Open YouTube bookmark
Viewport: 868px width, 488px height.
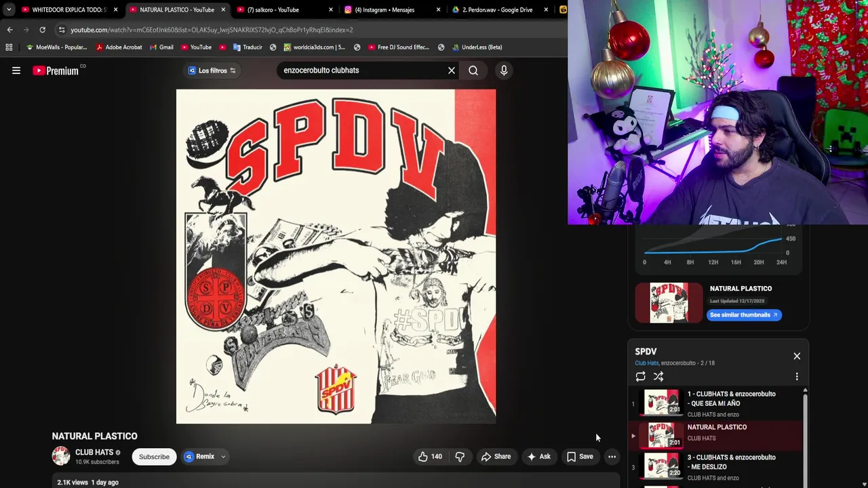196,47
